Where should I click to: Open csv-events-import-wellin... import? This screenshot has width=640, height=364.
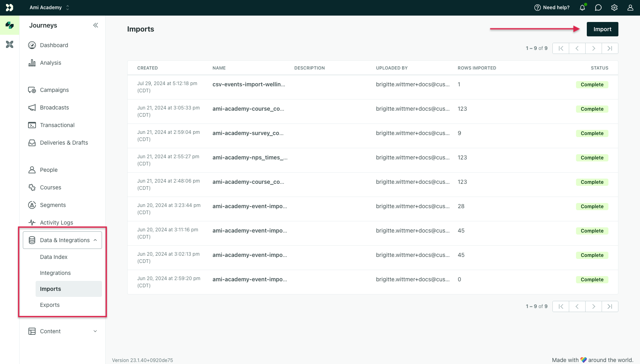249,84
